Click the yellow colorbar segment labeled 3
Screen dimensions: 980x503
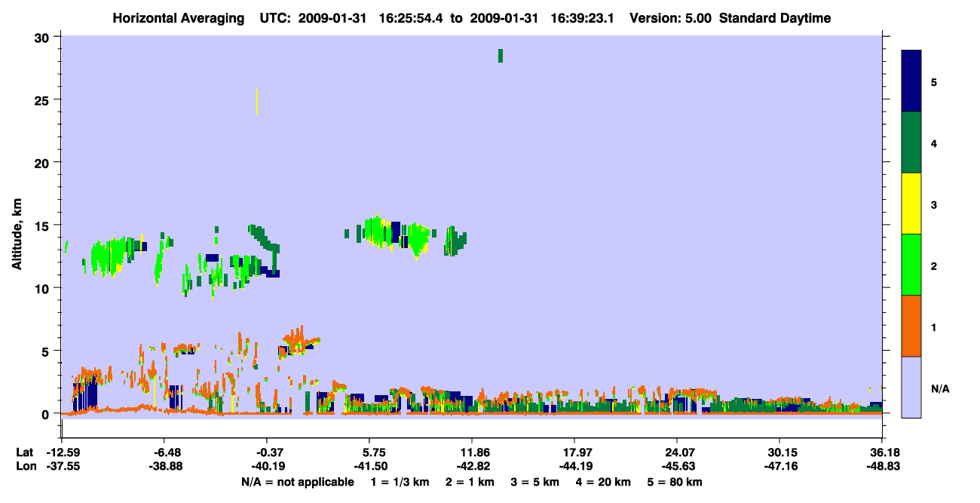(x=911, y=204)
